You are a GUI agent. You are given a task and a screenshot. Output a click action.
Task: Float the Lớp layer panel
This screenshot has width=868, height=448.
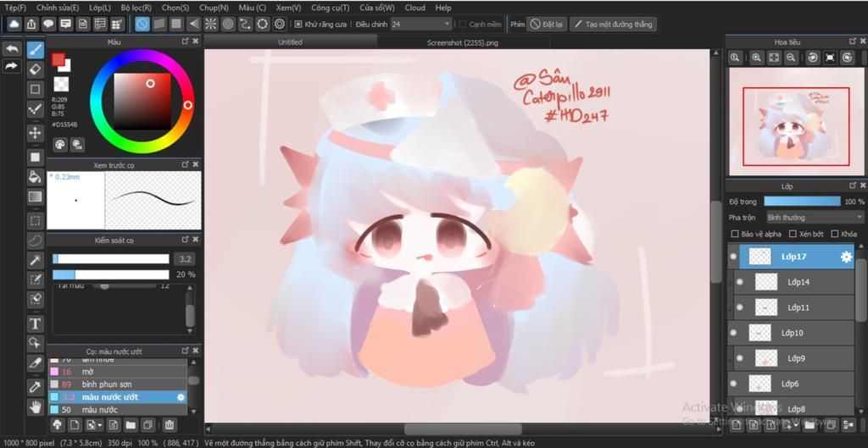[853, 186]
